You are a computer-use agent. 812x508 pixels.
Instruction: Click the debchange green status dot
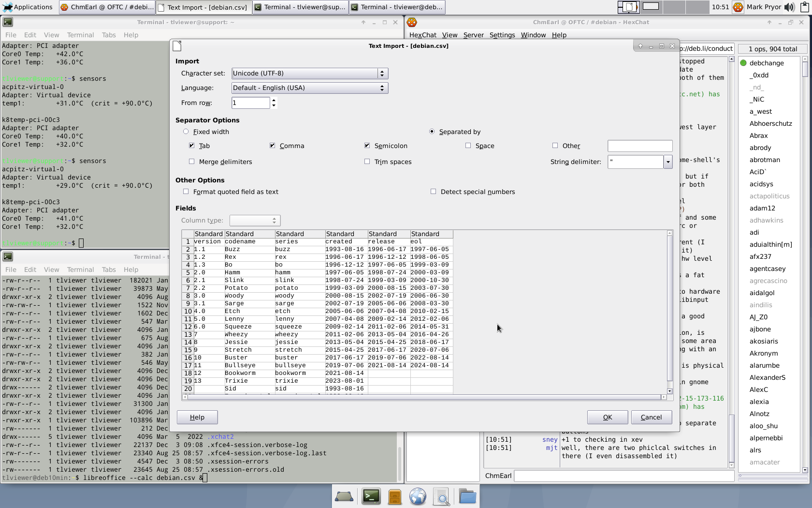pyautogui.click(x=743, y=63)
